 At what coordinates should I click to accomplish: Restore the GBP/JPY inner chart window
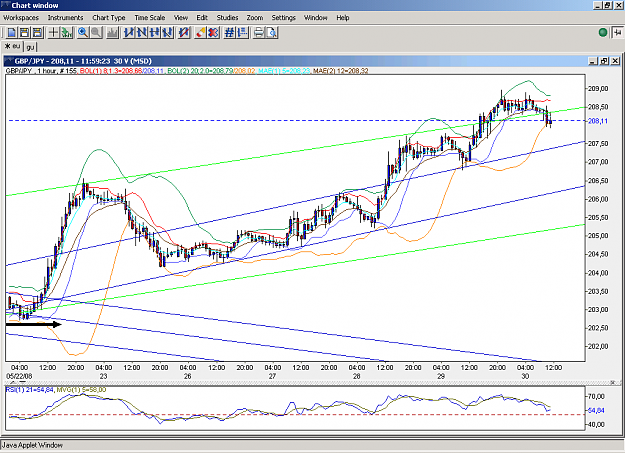point(604,61)
